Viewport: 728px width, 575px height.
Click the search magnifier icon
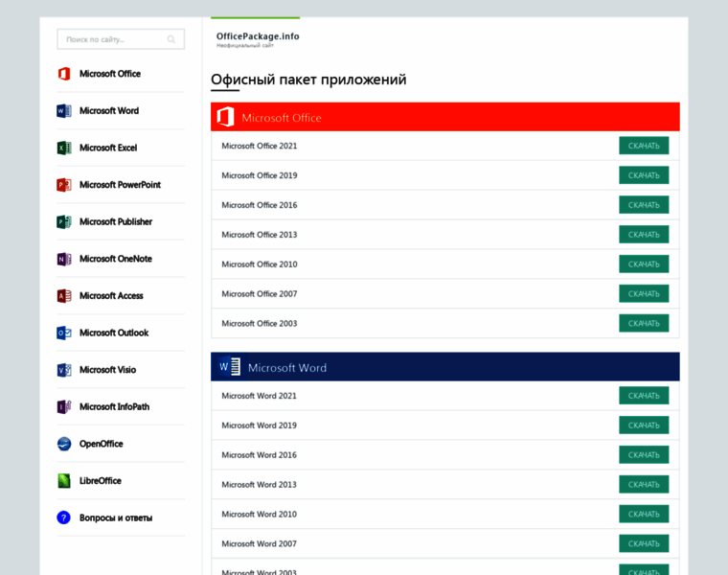pos(171,39)
